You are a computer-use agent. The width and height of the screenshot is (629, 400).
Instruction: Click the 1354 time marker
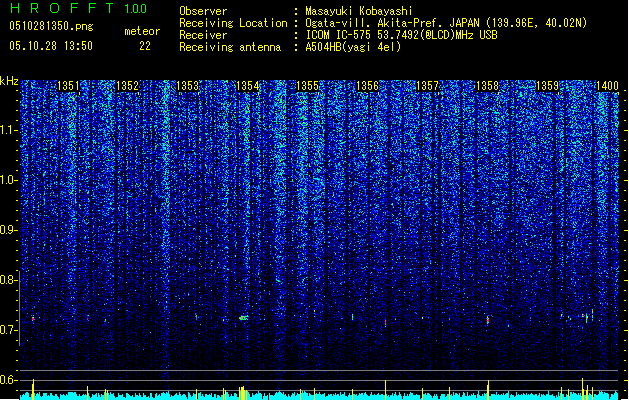click(x=248, y=86)
